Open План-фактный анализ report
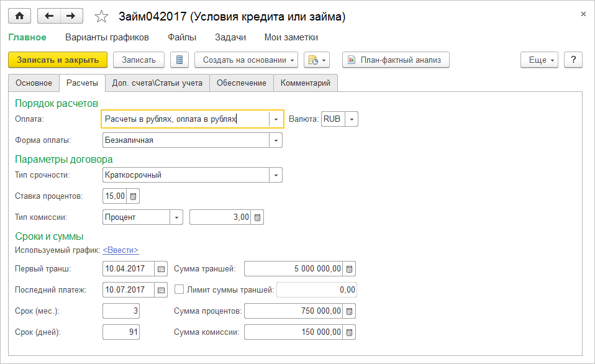 (x=396, y=60)
